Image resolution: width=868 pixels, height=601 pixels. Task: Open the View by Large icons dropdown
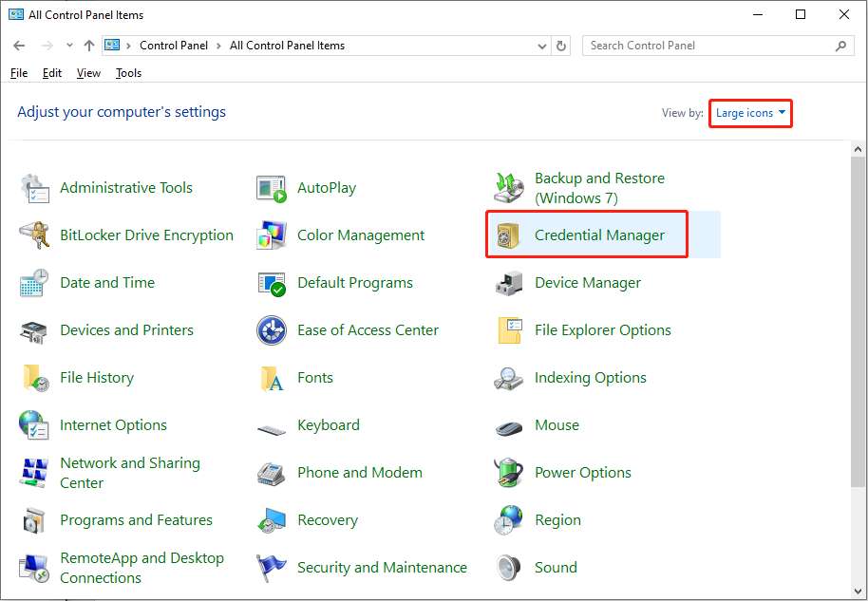point(749,112)
